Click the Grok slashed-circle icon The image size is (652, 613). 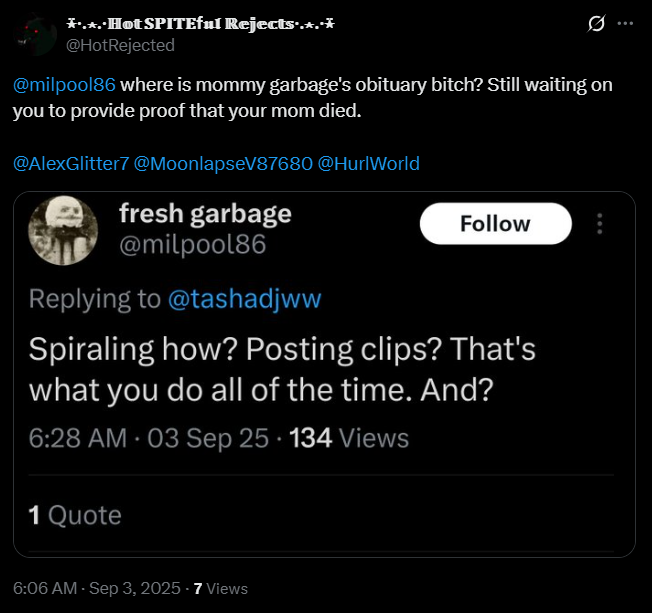click(596, 24)
